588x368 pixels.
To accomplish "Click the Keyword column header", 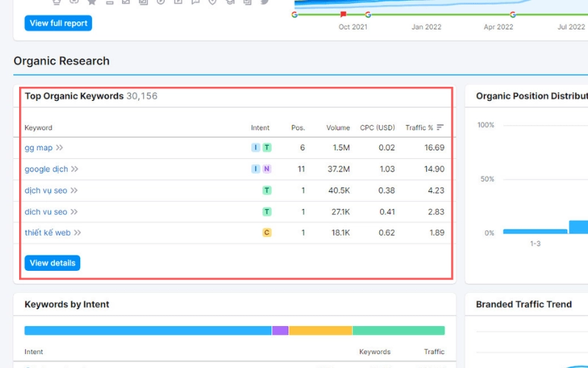I will click(x=38, y=127).
